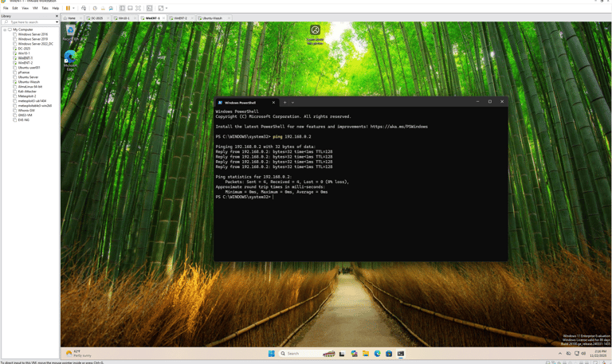Open the Help menu
612x364 pixels.
click(56, 8)
